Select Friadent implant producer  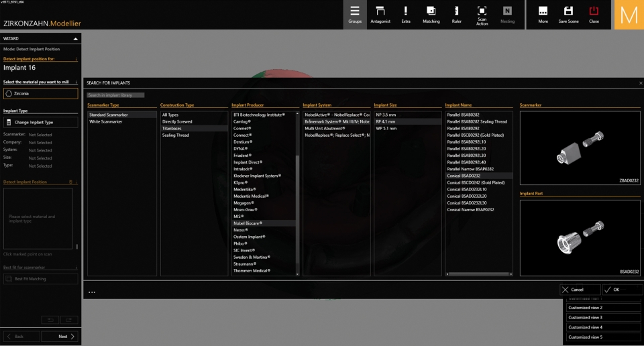(264, 156)
